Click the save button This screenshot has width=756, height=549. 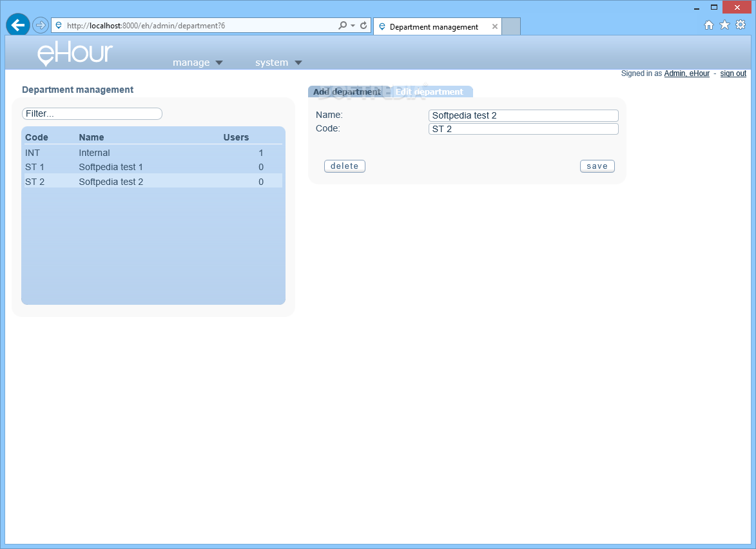click(597, 166)
